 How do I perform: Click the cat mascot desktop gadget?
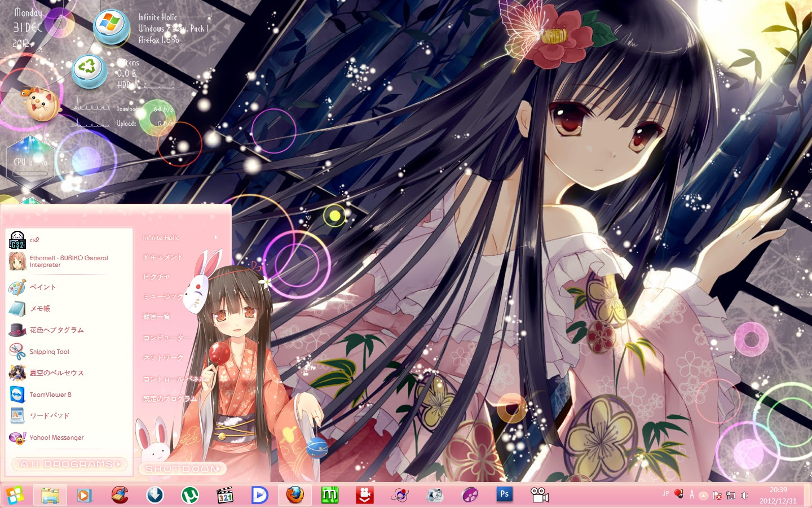[41, 104]
